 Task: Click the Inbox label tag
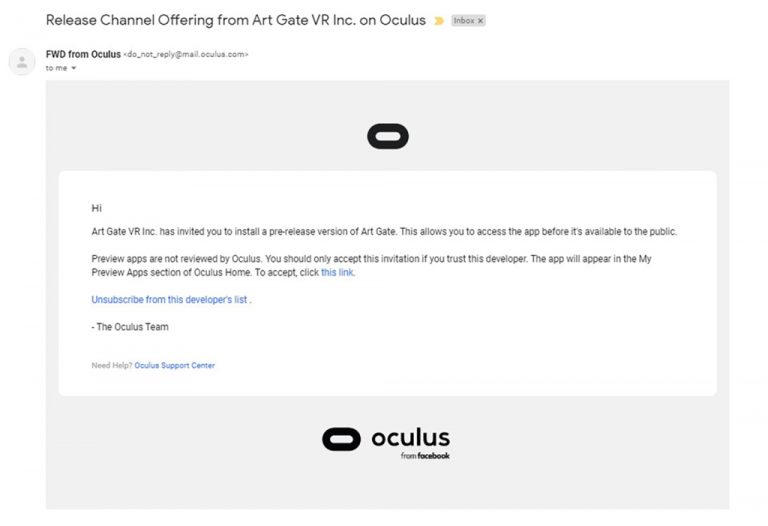click(x=468, y=21)
